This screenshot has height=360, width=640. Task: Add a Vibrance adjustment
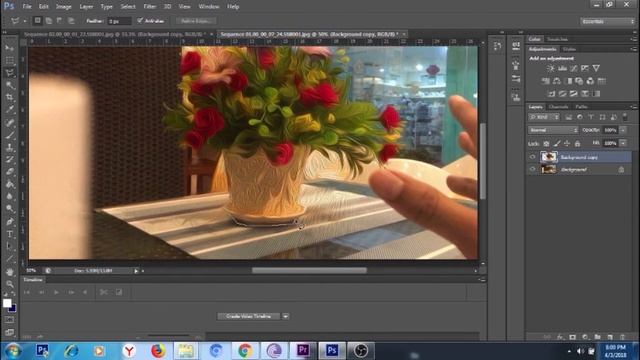(596, 68)
